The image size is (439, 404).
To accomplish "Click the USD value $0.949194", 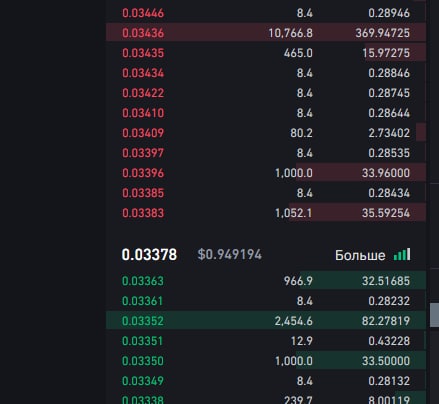I will coord(230,254).
